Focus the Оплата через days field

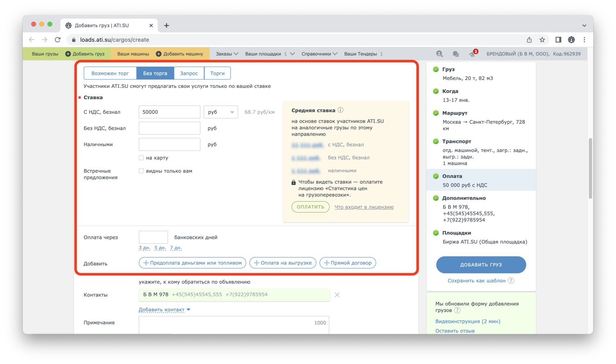pos(153,237)
